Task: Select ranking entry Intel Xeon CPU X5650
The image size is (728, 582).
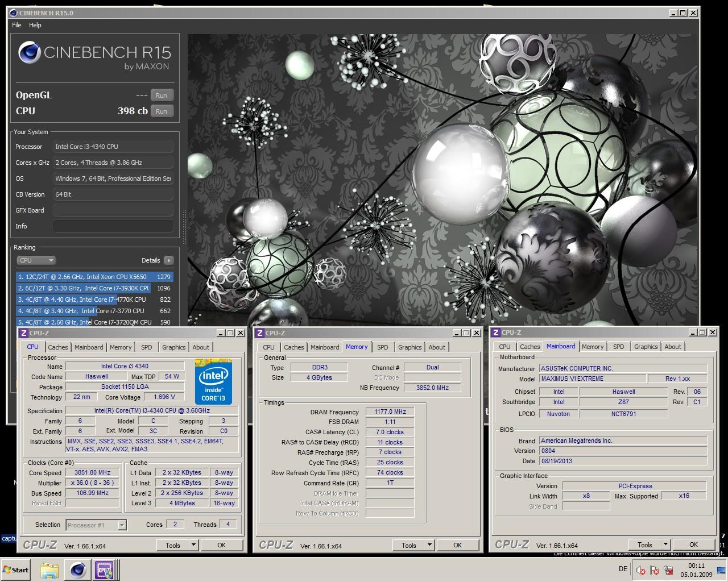Action: 94,277
